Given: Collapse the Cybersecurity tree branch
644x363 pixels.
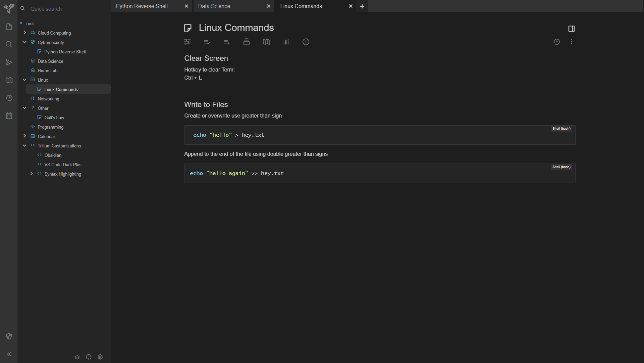Looking at the screenshot, I should 24,42.
